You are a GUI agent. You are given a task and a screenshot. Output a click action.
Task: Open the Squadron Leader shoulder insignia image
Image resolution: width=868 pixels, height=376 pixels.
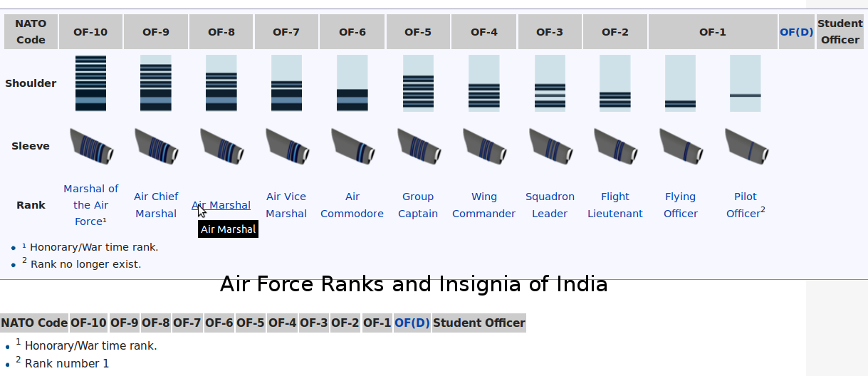(550, 83)
